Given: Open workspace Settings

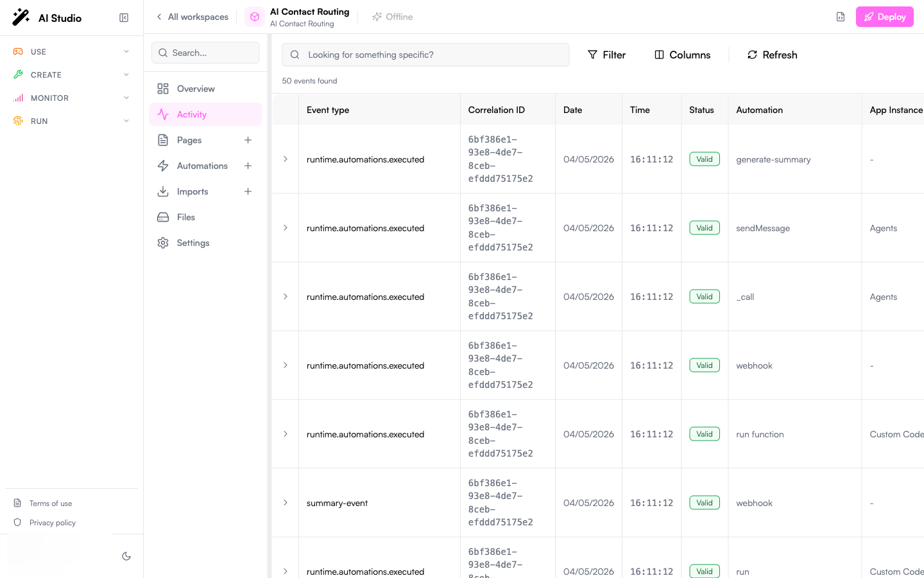Looking at the screenshot, I should tap(205, 243).
